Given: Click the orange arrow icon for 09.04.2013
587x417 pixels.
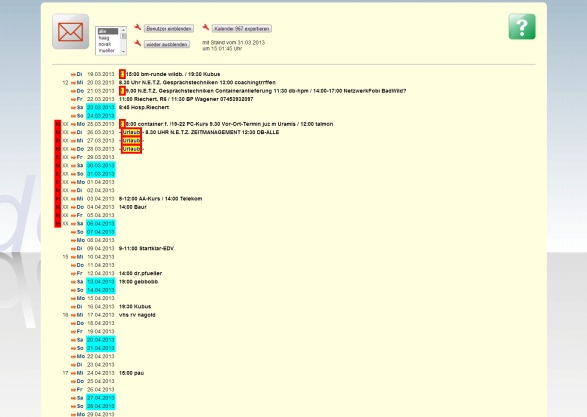Looking at the screenshot, I should (x=73, y=249).
